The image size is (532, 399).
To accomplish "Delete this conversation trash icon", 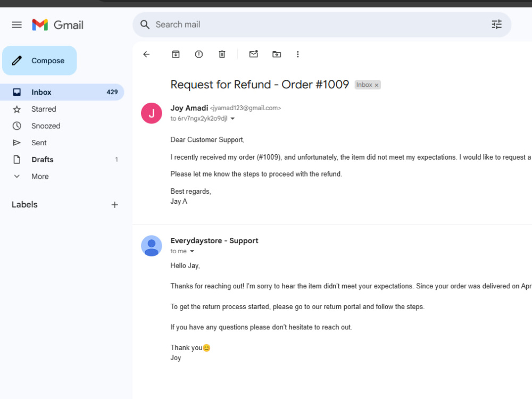I will point(222,54).
